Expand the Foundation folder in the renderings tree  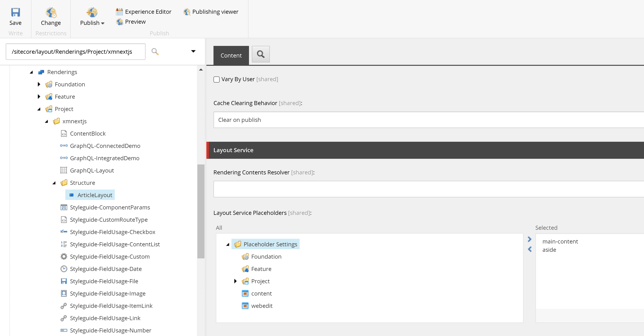pyautogui.click(x=39, y=84)
